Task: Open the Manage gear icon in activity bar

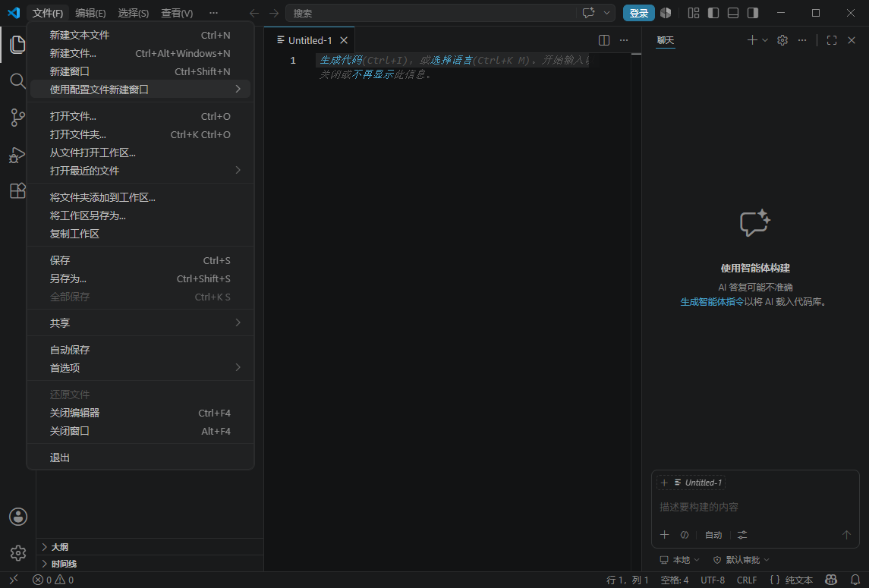Action: pos(18,552)
